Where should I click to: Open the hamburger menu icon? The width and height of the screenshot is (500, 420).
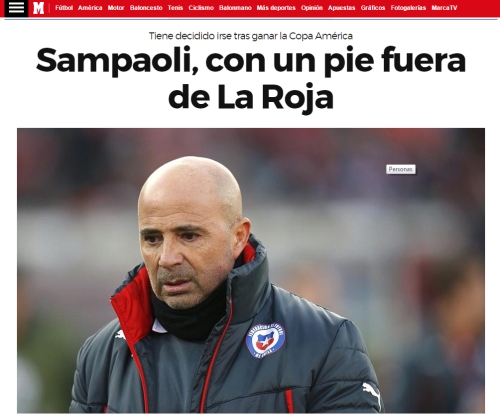coord(16,8)
